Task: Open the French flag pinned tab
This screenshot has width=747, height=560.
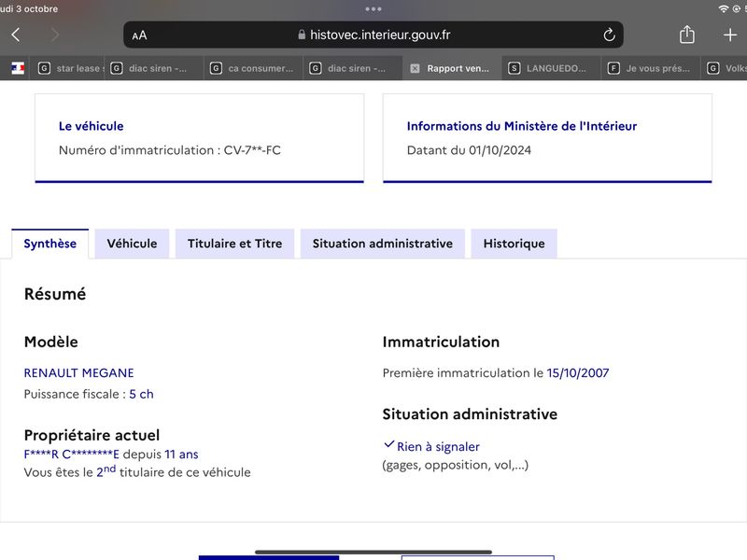Action: (18, 68)
